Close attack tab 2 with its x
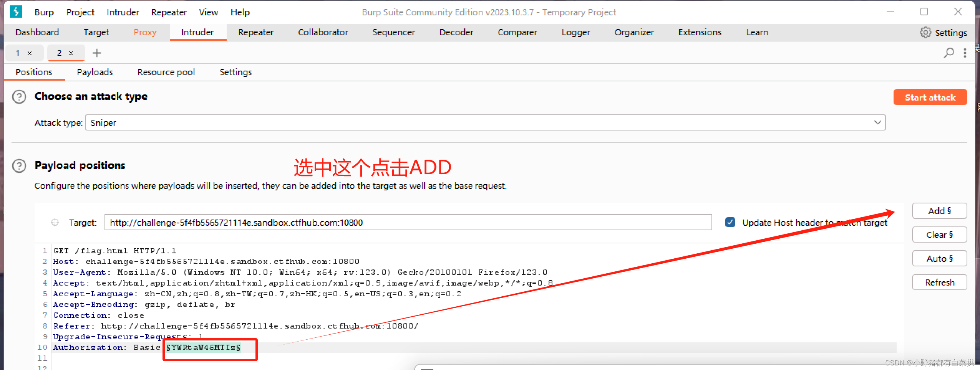 pos(71,53)
